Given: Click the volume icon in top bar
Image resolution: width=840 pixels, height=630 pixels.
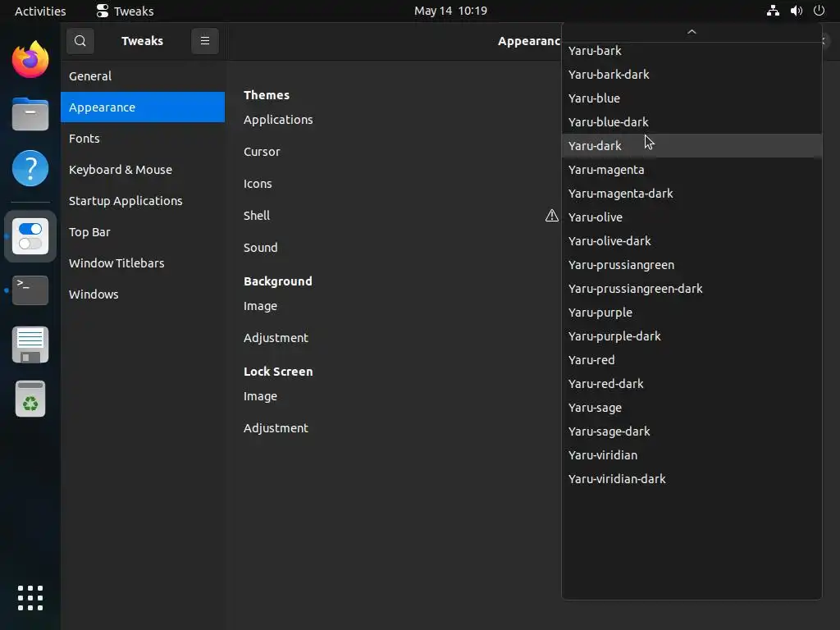Looking at the screenshot, I should point(796,11).
